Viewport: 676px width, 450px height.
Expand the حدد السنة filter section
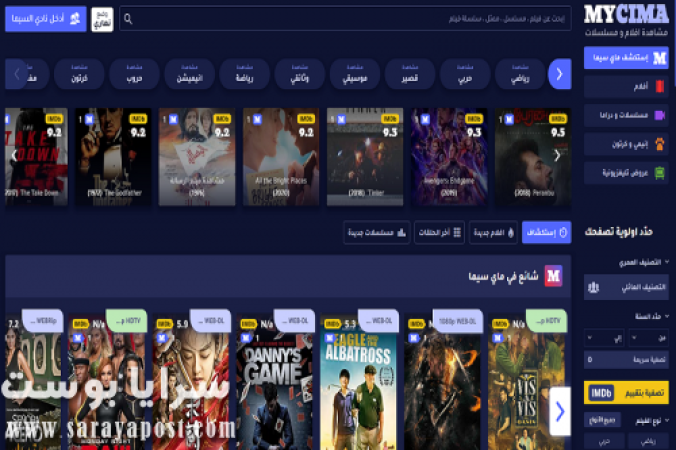point(651,316)
